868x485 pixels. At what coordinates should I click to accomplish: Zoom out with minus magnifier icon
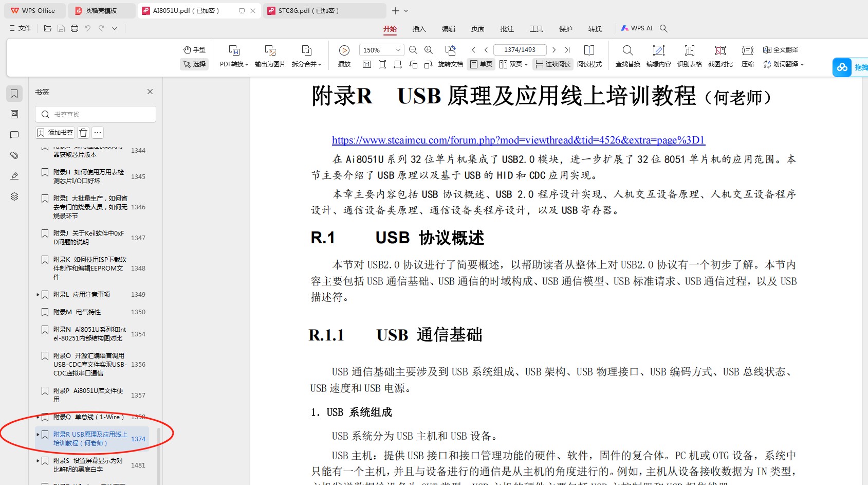point(413,50)
